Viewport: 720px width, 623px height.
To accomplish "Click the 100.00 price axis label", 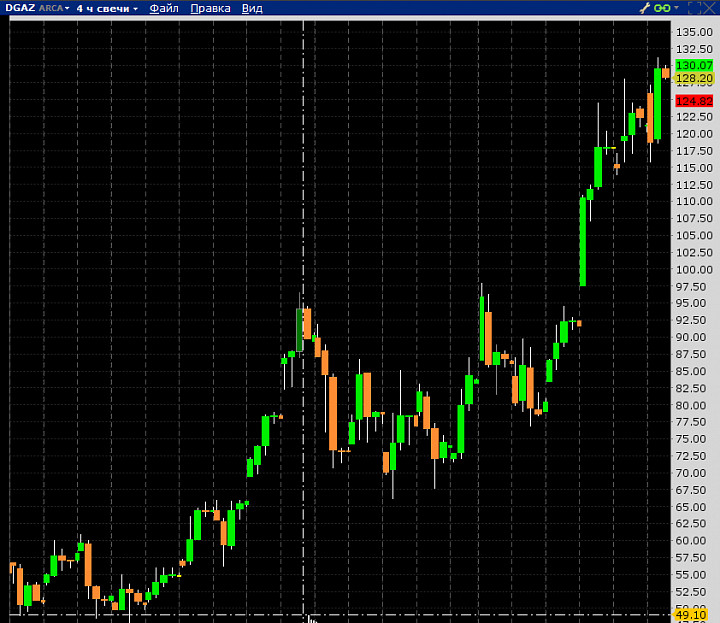I will (x=694, y=269).
